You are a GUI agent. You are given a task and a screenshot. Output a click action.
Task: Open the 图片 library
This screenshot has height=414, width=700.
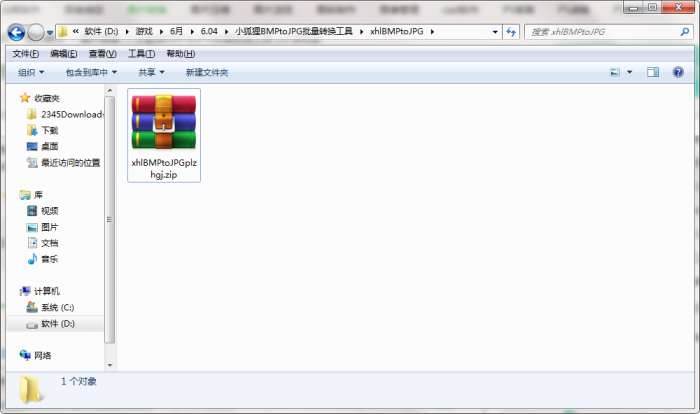(x=50, y=227)
